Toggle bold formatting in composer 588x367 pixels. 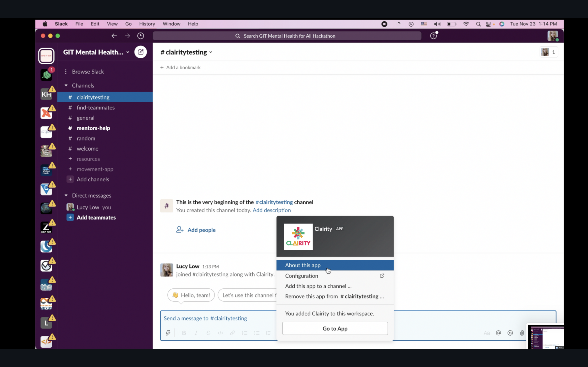184,333
